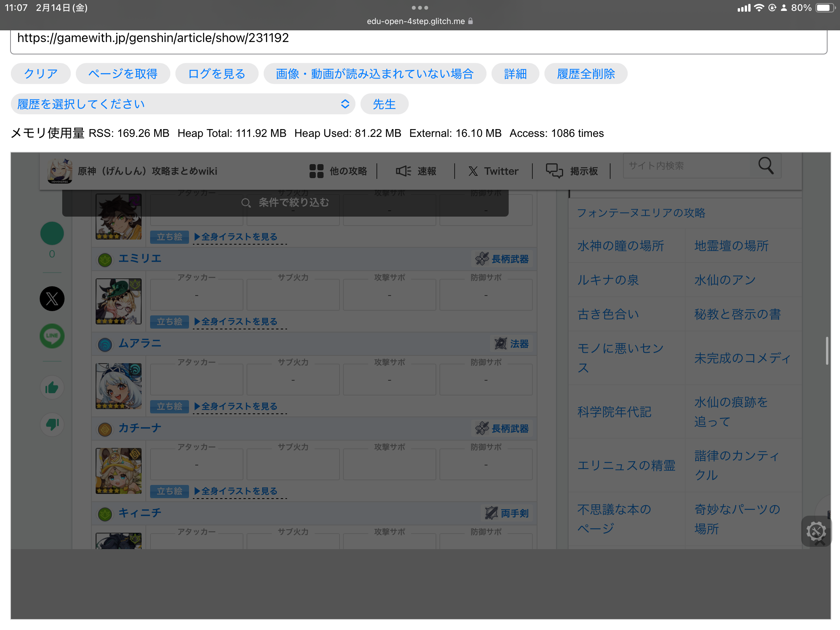Click the 法器 weapon icon next to ムアラニ

tap(502, 344)
